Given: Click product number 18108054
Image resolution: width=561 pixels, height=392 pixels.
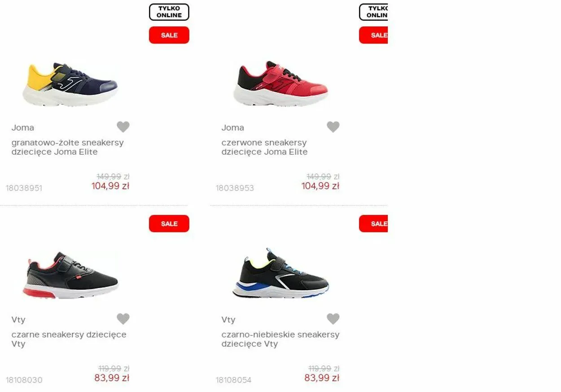Looking at the screenshot, I should point(234,380).
